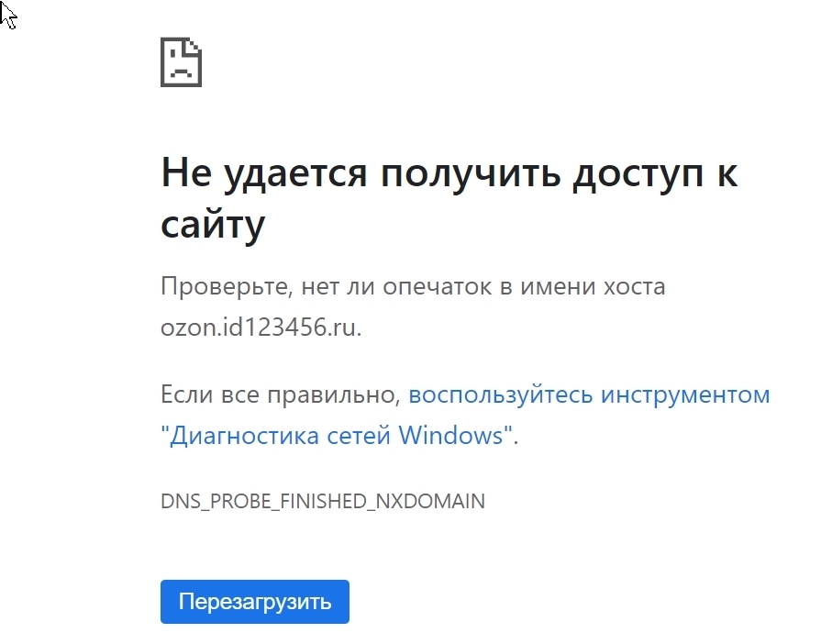Screen dimensions: 821x644
Task: Click the word "Windows" in the link
Action: point(450,435)
